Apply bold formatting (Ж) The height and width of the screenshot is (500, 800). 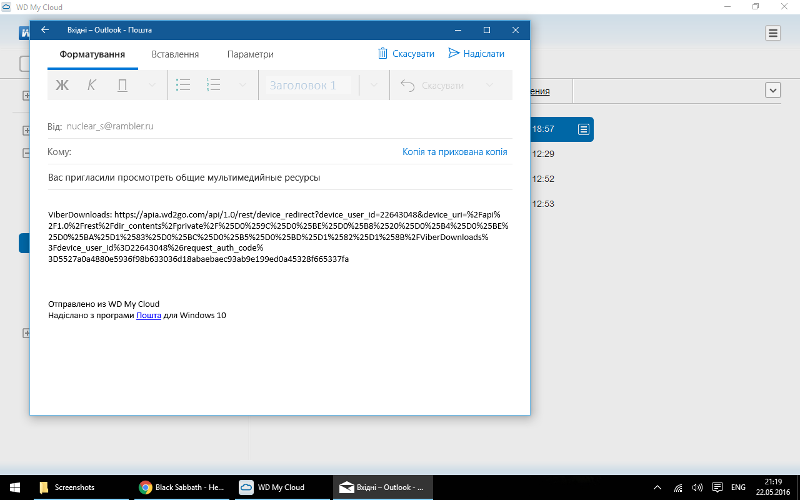(62, 85)
